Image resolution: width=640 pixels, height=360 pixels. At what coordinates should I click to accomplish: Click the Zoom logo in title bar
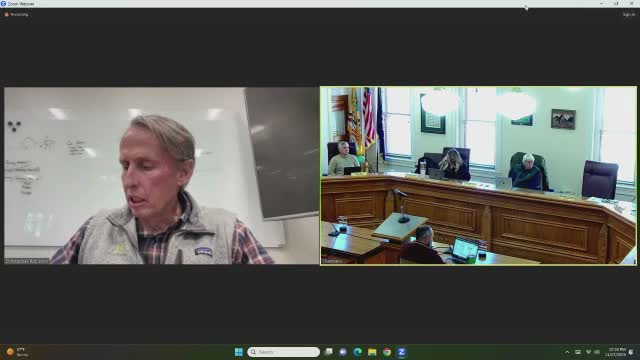(x=3, y=4)
